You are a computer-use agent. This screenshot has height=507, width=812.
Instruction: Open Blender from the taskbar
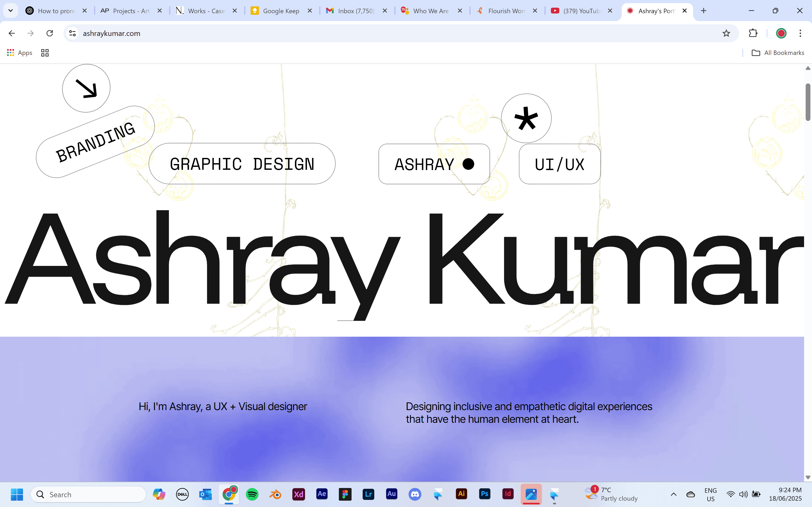pyautogui.click(x=275, y=494)
